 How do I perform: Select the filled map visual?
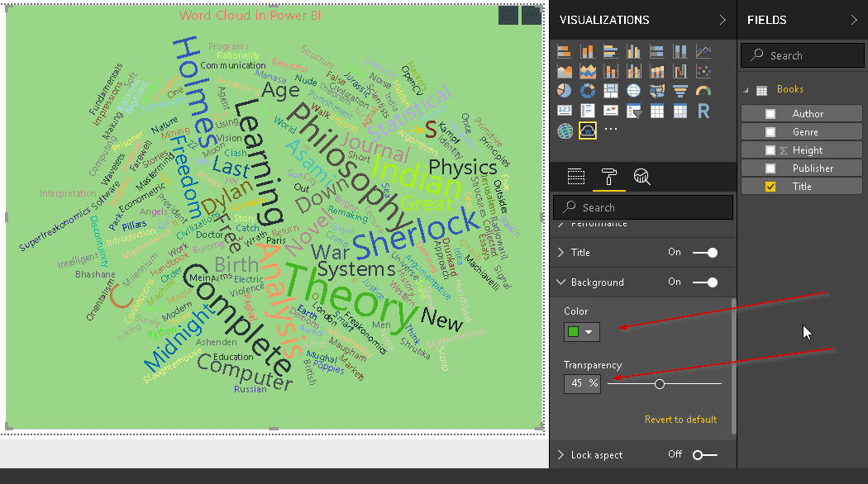(657, 91)
